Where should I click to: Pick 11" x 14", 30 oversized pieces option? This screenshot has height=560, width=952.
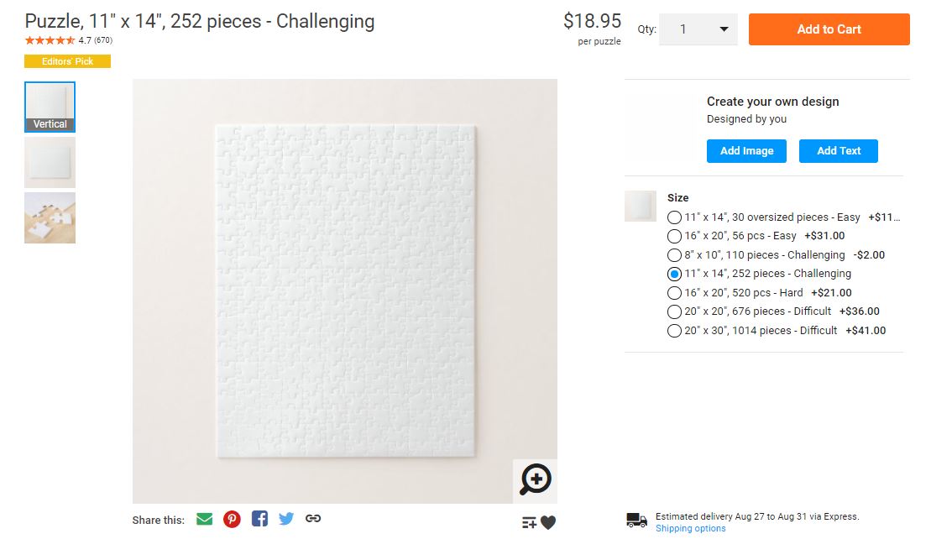point(674,217)
